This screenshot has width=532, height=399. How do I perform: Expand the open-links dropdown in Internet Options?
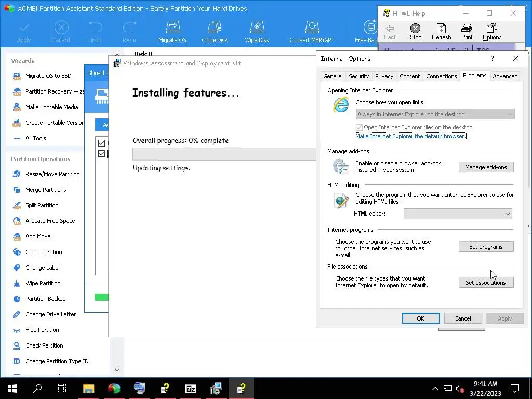[x=435, y=114]
